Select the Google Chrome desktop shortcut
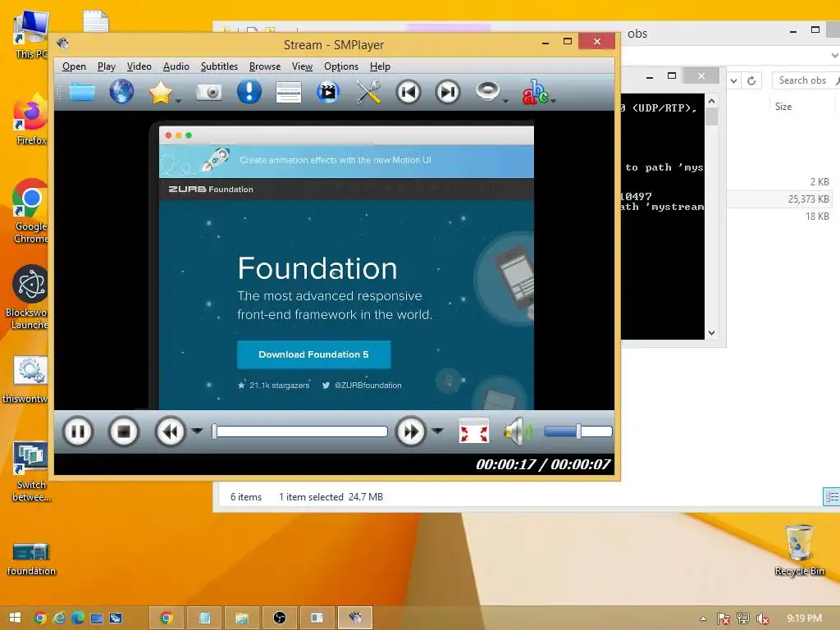The width and height of the screenshot is (840, 630). (30, 211)
